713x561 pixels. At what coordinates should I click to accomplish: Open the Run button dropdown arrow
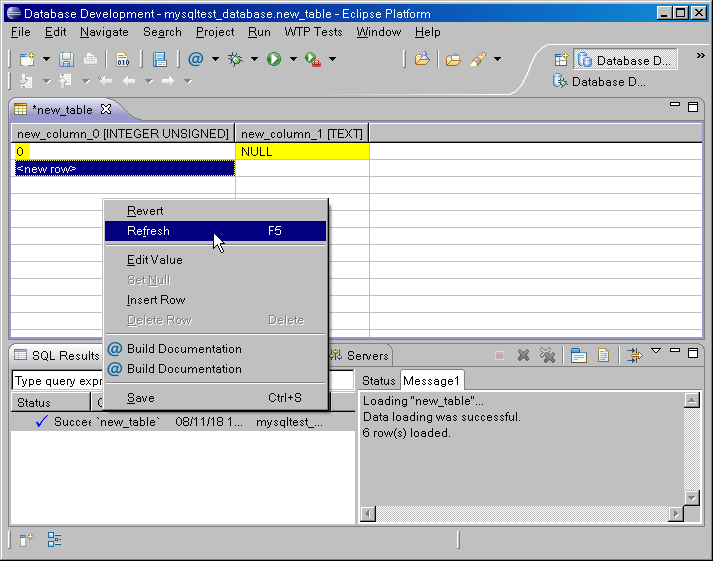pyautogui.click(x=293, y=60)
